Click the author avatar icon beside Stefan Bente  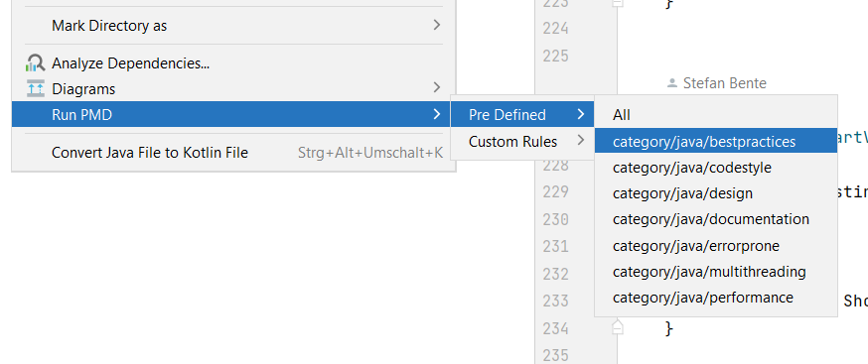(672, 83)
